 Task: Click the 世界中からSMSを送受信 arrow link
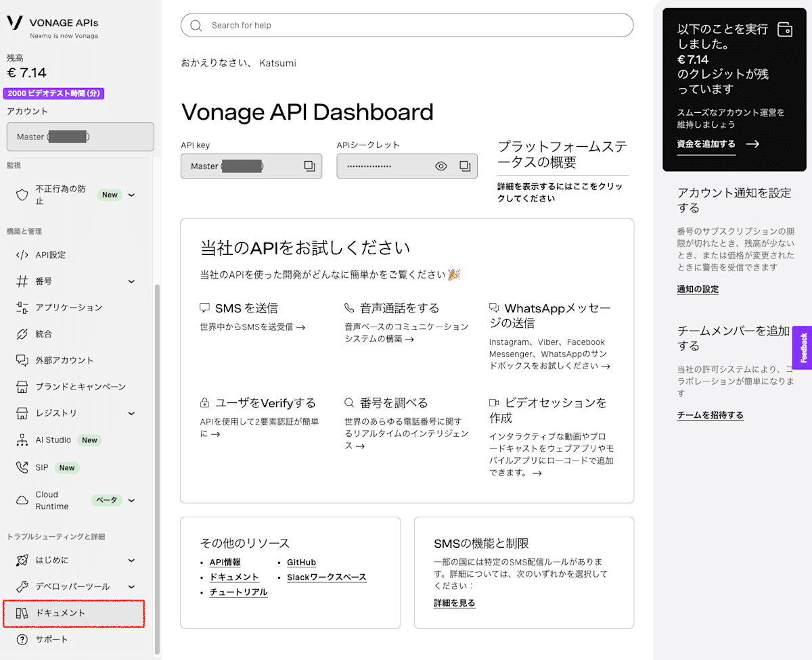(252, 327)
